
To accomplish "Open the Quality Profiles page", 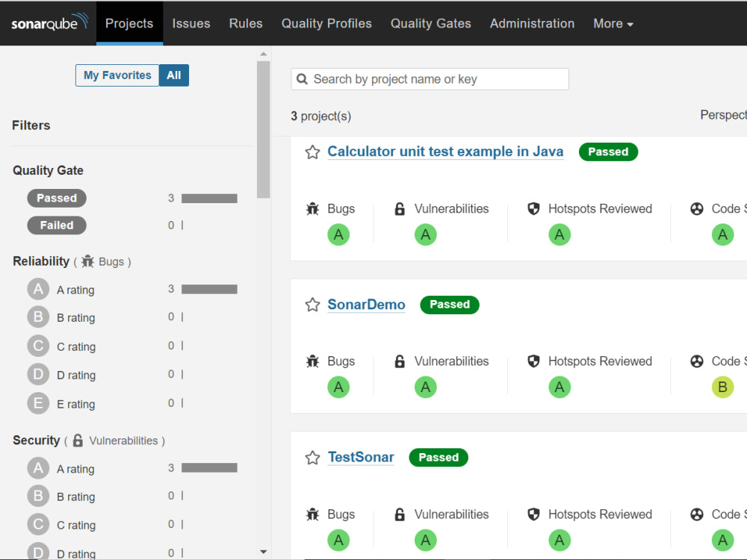I will tap(326, 23).
